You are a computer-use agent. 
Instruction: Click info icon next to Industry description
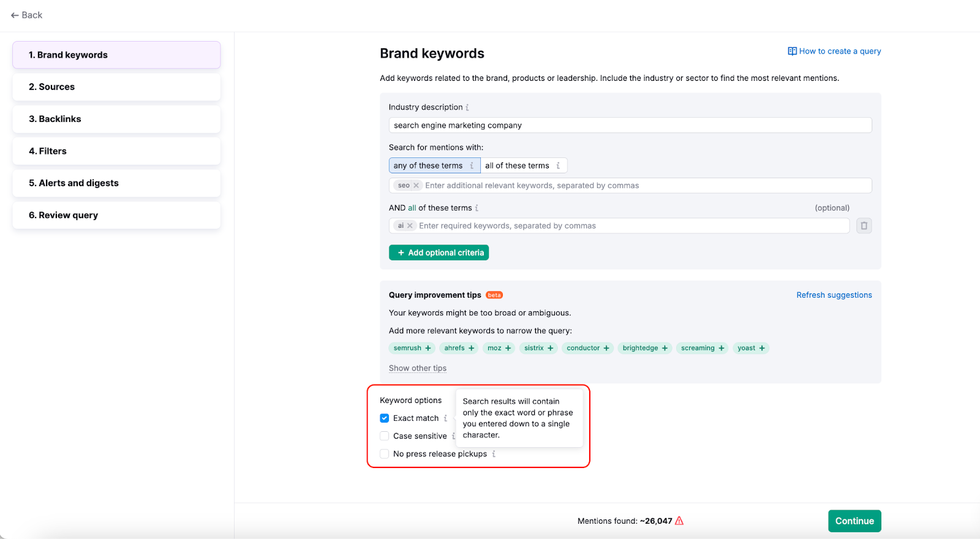coord(467,107)
